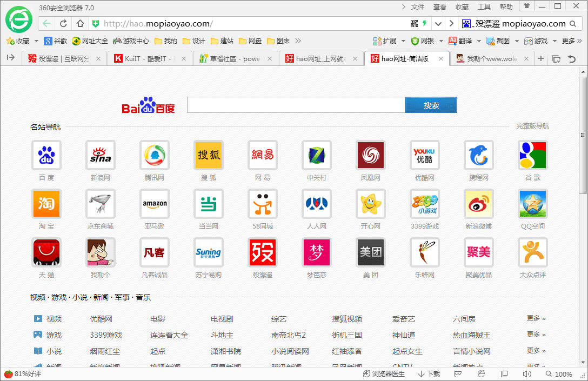Open the 潇湘书院 novel link
Screen dimensions: 588x381
point(226,351)
